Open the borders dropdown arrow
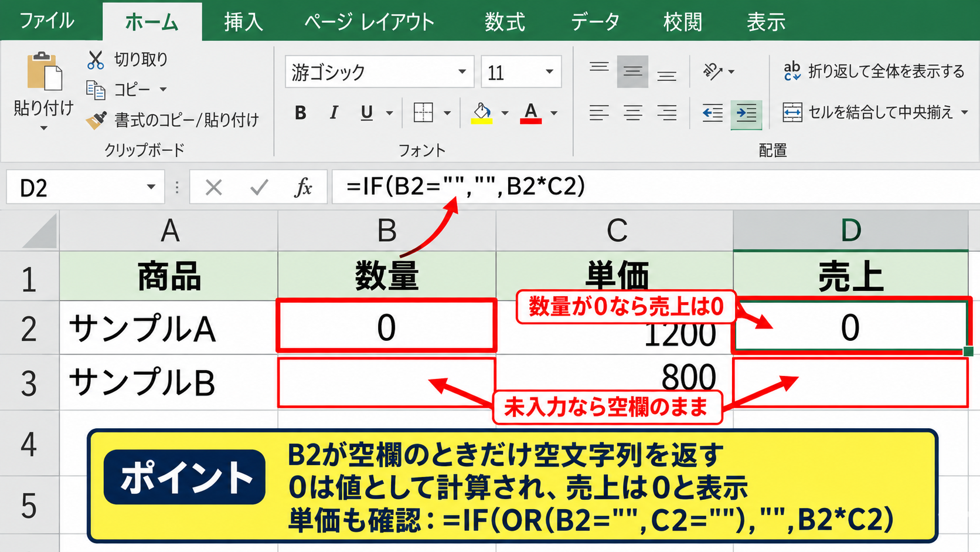 [447, 113]
